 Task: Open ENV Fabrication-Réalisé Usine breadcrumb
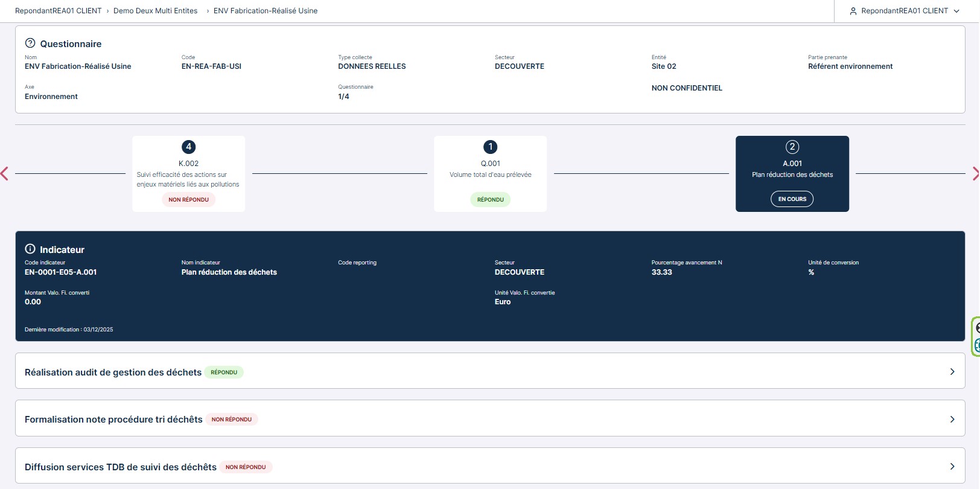266,11
